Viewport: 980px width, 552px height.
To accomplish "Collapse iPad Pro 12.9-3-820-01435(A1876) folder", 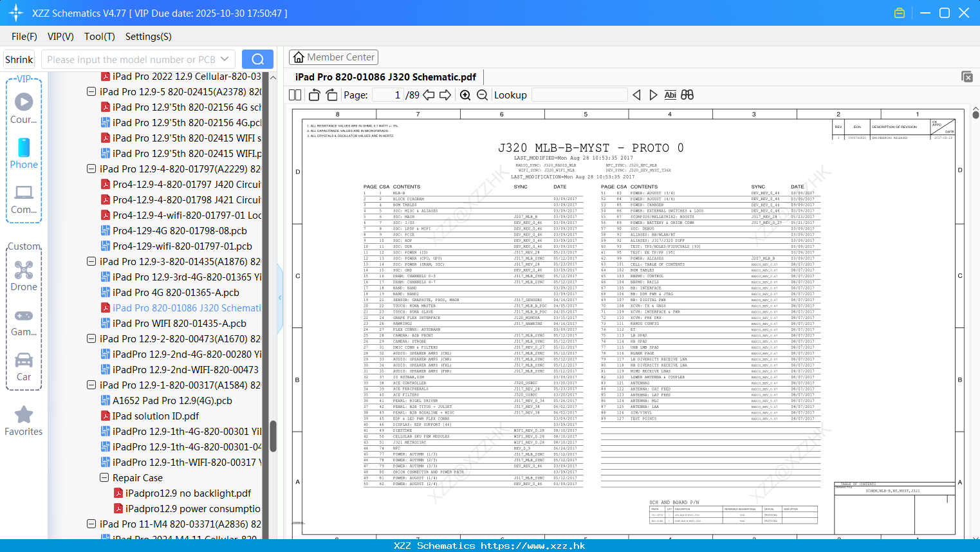I will pyautogui.click(x=91, y=261).
